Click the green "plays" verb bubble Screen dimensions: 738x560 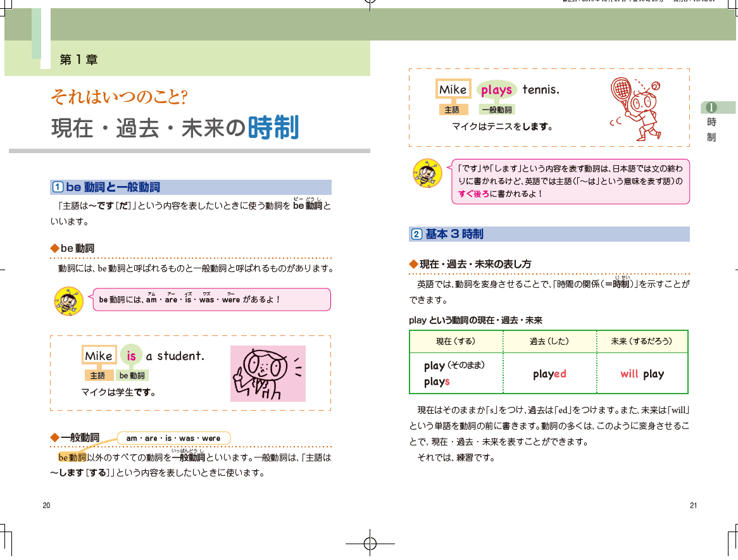pos(496,90)
